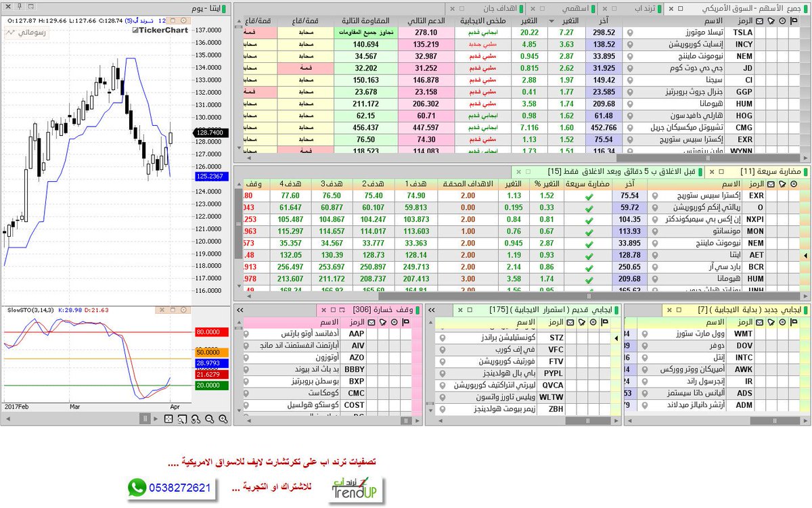Maximize the SlowSTO indicator panel
Screen dimensions: 812x508
pos(173,310)
